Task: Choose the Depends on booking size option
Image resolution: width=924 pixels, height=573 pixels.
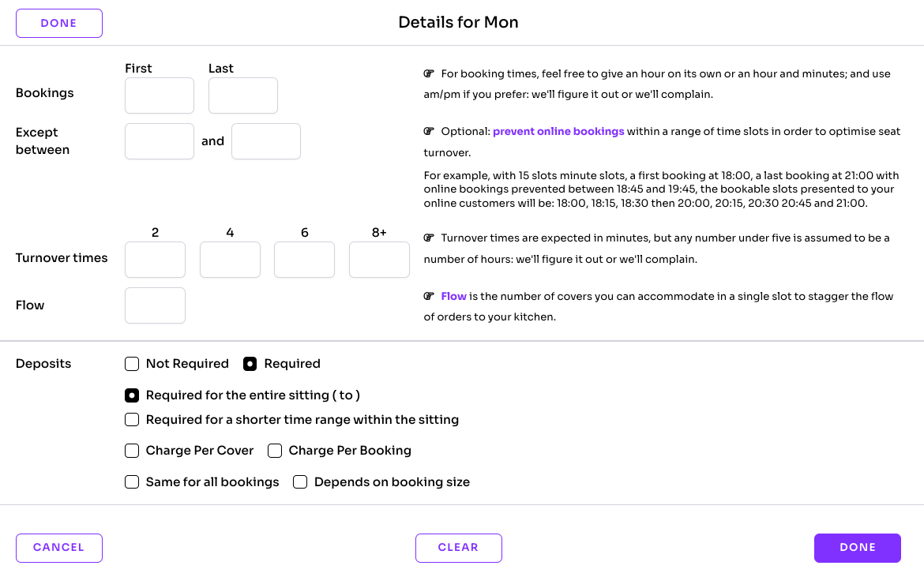Action: tap(300, 482)
